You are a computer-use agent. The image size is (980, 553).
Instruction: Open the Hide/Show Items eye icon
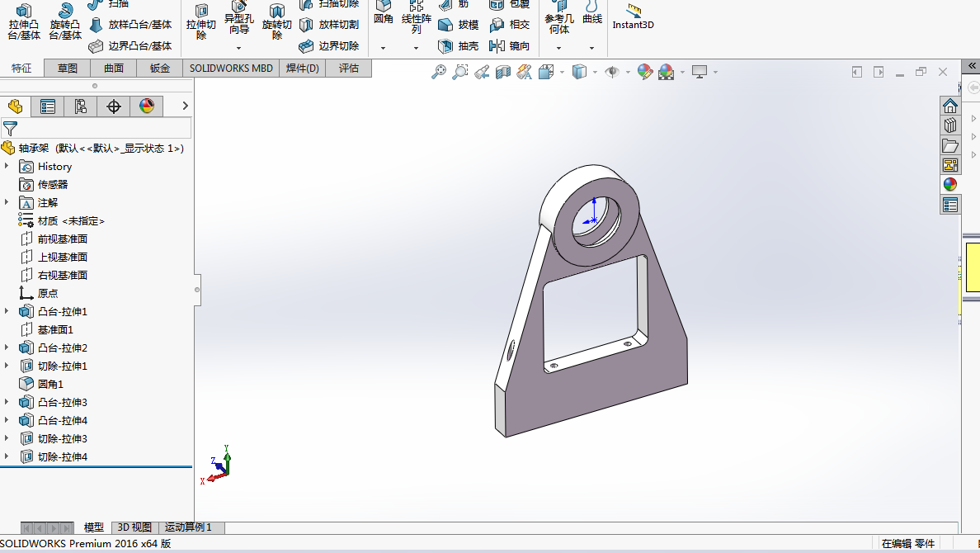[612, 72]
